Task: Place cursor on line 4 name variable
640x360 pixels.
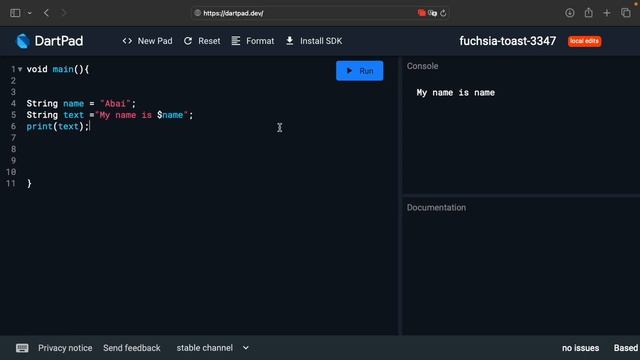Action: (x=73, y=104)
